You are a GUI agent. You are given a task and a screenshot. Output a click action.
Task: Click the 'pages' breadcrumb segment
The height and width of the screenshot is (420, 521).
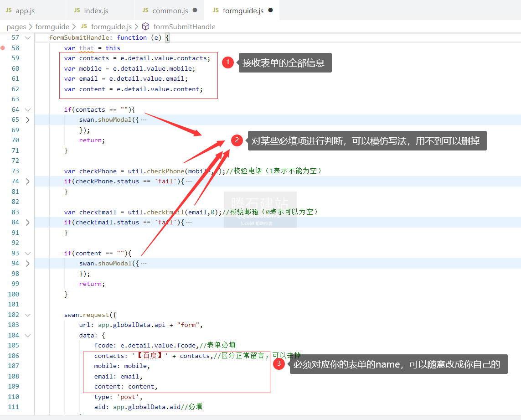pos(16,27)
